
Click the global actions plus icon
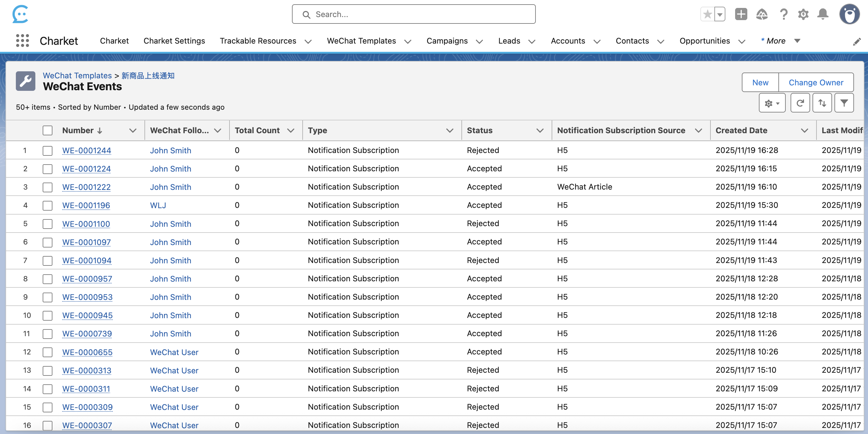click(x=741, y=14)
